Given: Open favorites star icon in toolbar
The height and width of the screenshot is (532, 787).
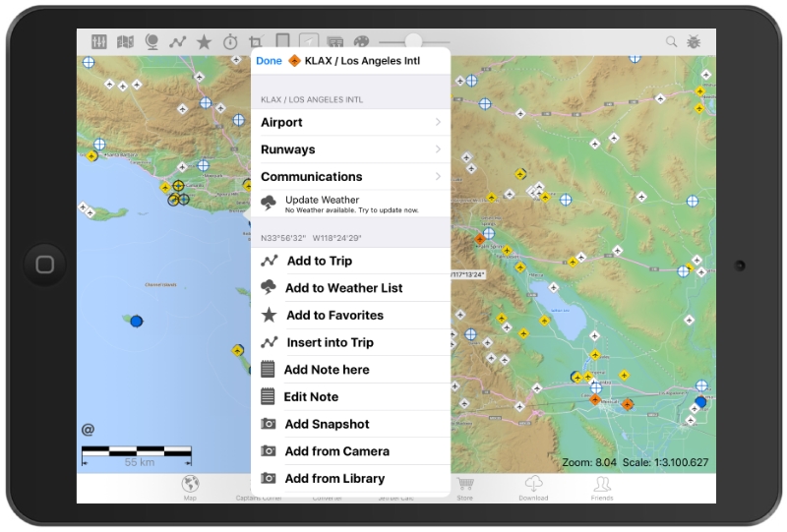Looking at the screenshot, I should coord(204,41).
